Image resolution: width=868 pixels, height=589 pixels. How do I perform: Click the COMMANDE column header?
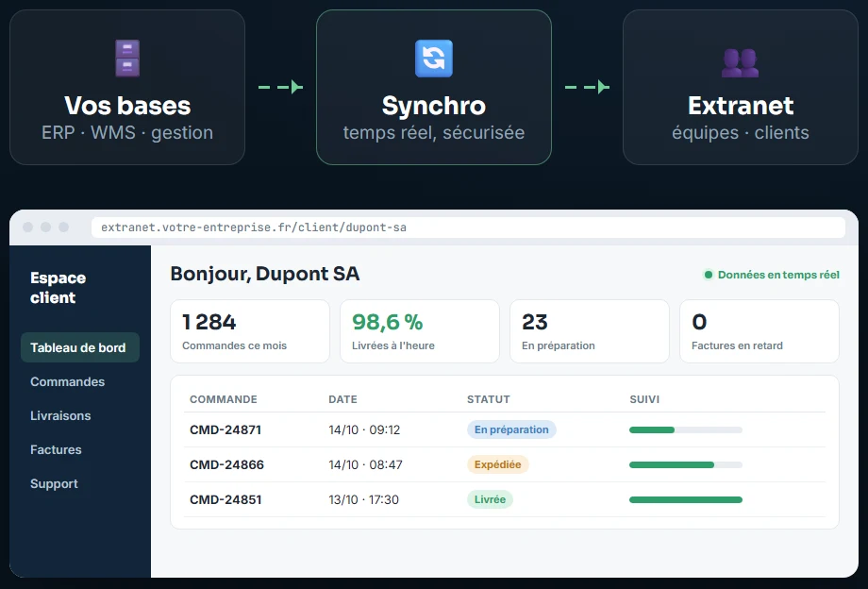point(223,399)
